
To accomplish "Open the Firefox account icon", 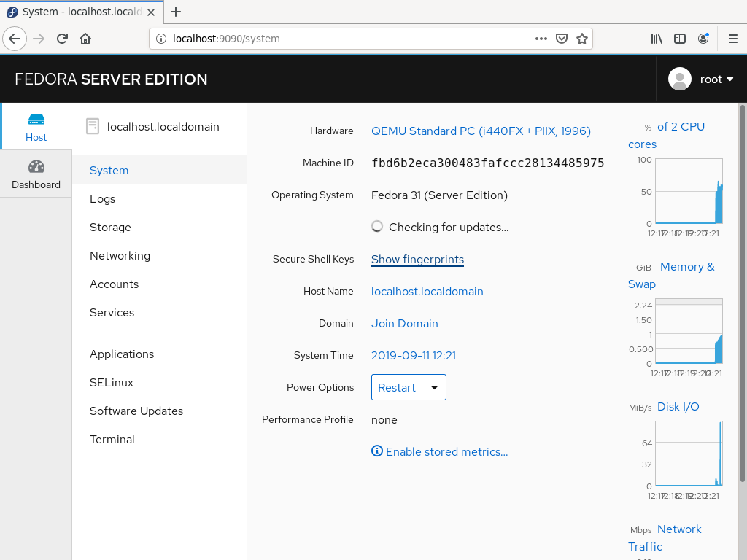I will [x=703, y=39].
